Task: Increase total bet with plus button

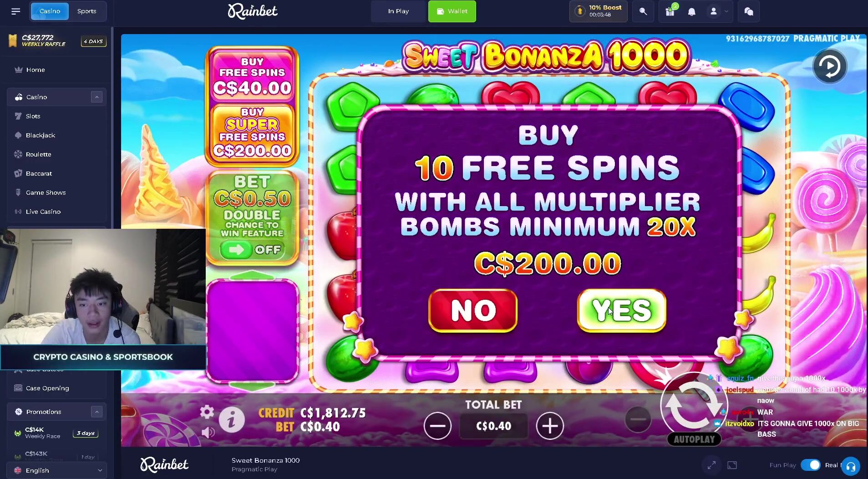Action: coord(550,426)
